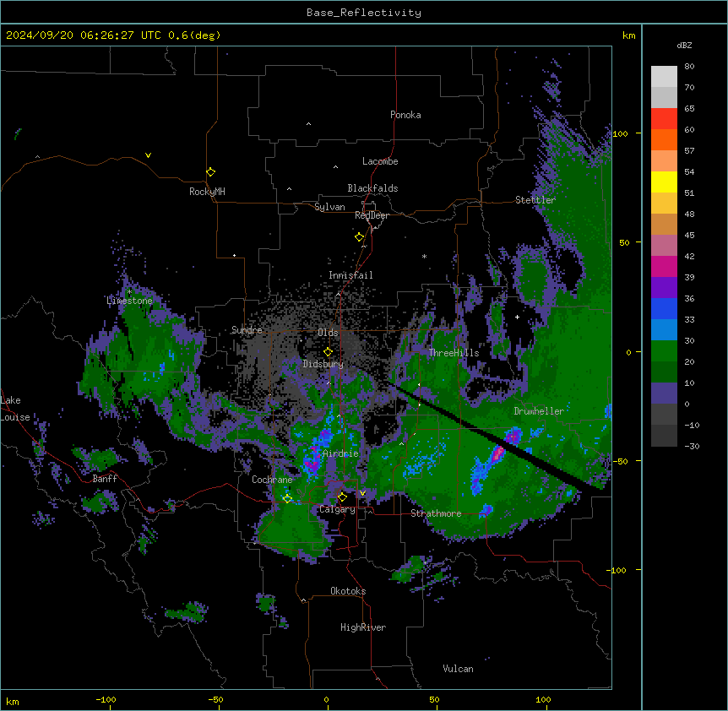Click the dBZ legend heading

(684, 45)
